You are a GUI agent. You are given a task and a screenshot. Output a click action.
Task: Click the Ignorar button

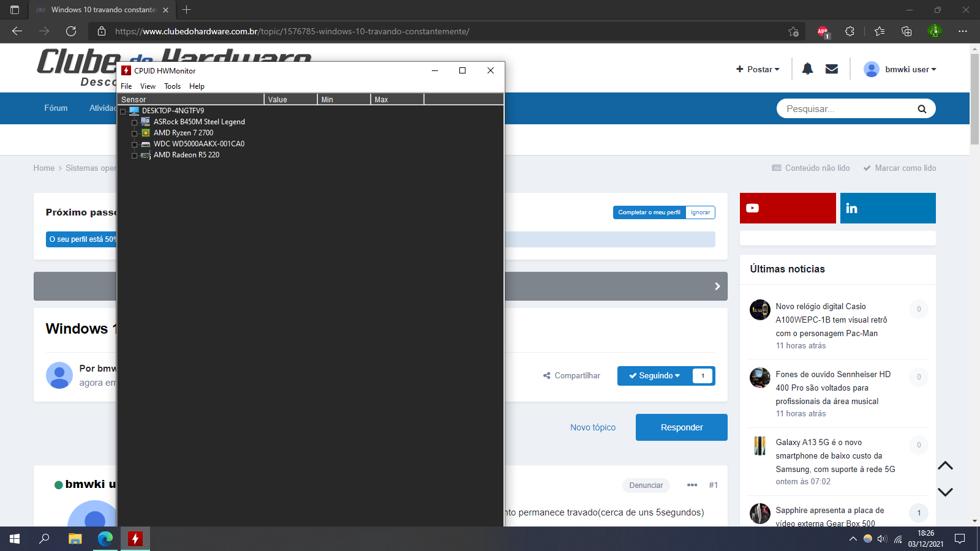tap(701, 212)
